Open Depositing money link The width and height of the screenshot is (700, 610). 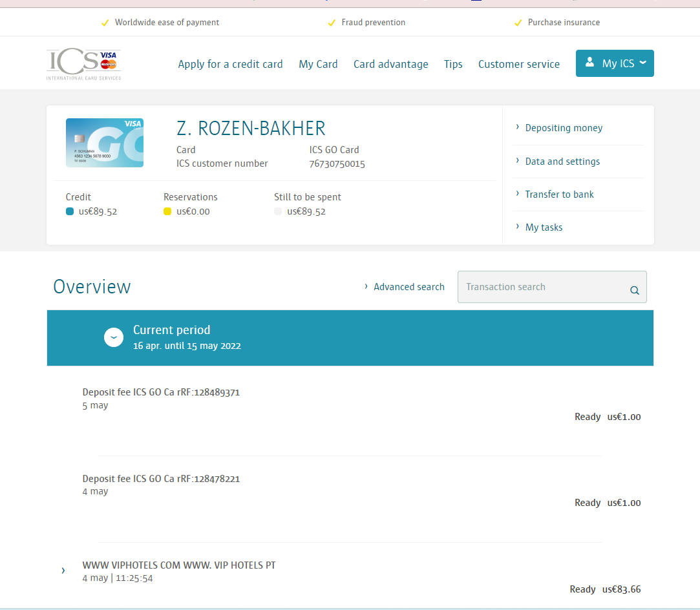[564, 128]
